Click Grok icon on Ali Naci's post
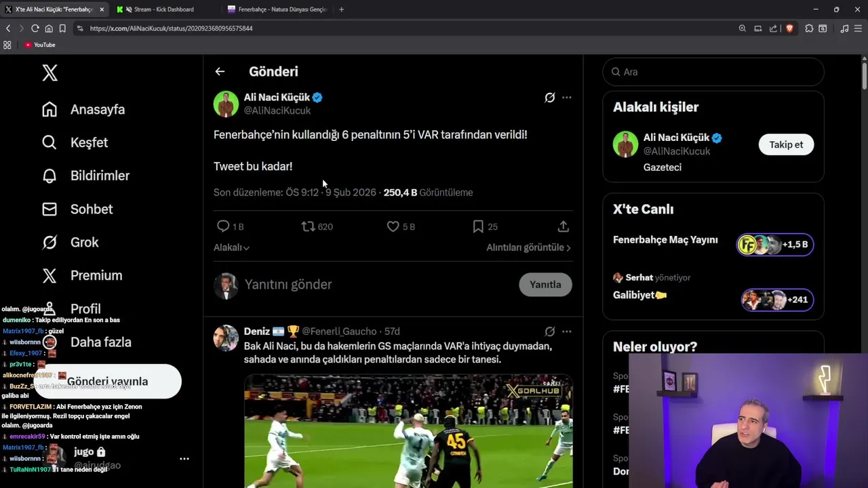This screenshot has width=868, height=488. point(550,98)
